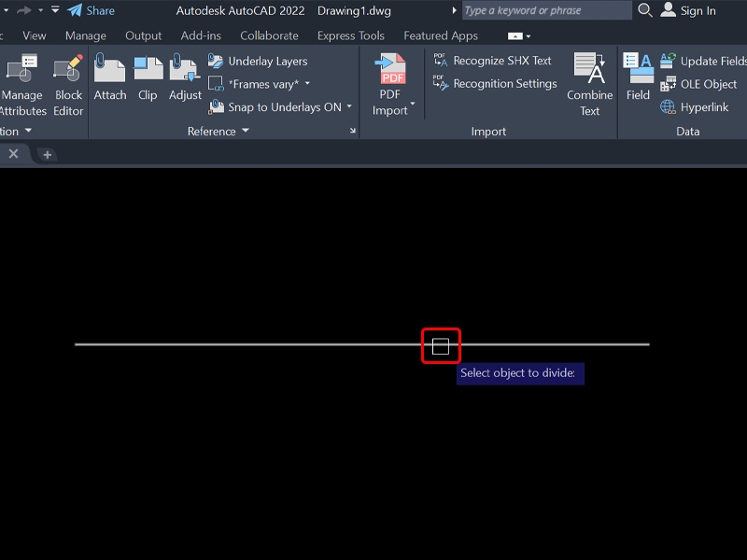Click the ribbon minimize toggle button
747x560 pixels.
(x=515, y=36)
